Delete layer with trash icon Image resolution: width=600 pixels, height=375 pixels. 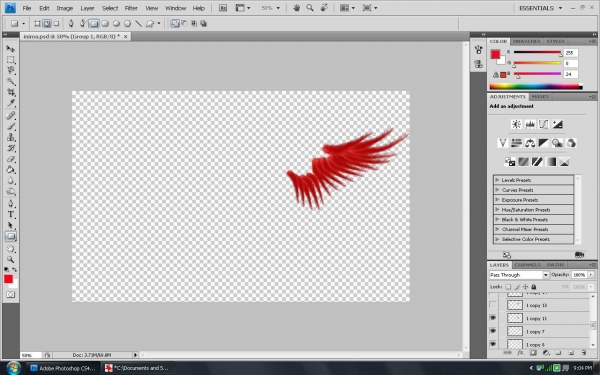[584, 353]
